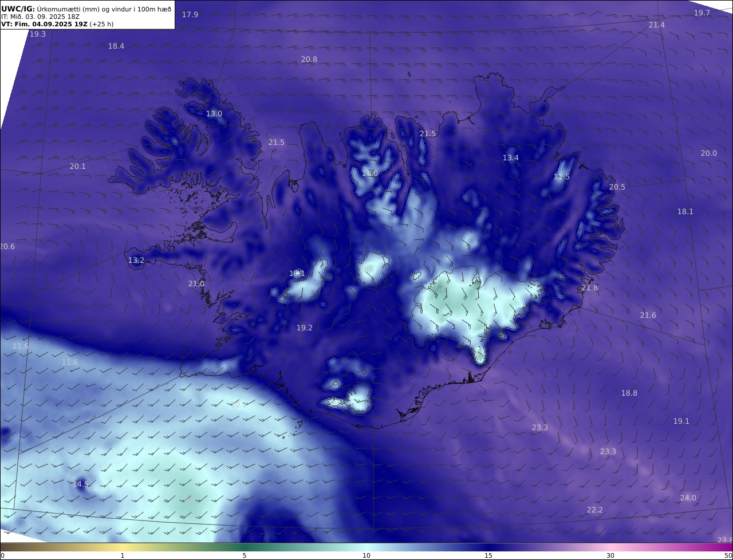Click the 19.2 value label

(305, 328)
